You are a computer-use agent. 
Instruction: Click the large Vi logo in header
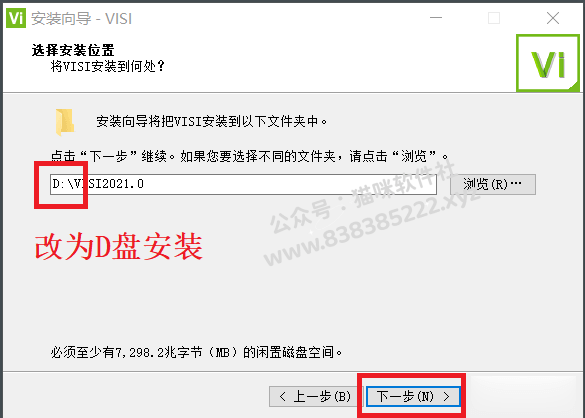pyautogui.click(x=548, y=63)
